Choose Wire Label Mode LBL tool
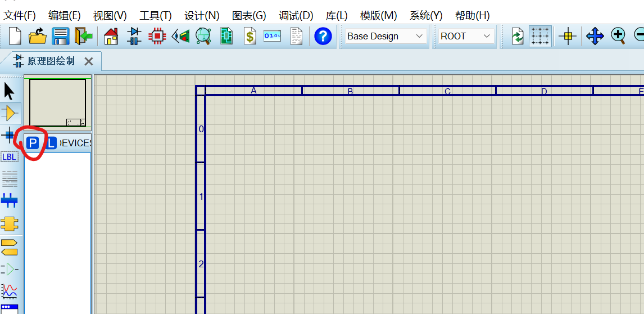644x314 pixels. [10, 157]
